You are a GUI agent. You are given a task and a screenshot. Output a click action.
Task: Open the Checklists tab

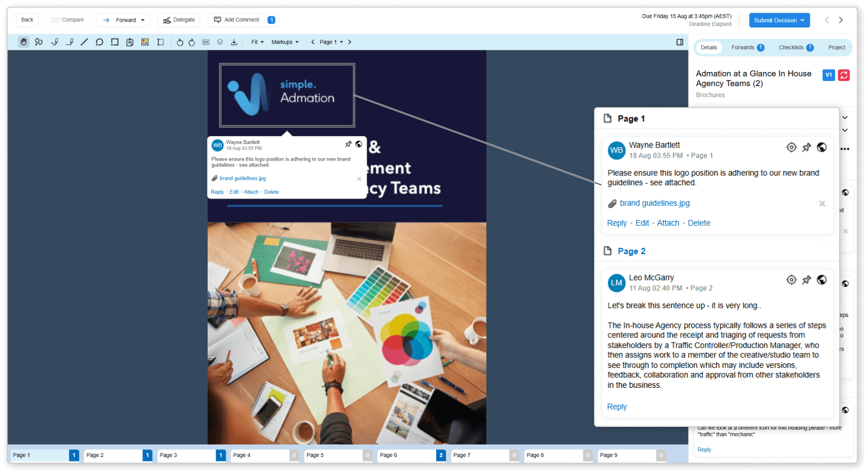(x=795, y=48)
